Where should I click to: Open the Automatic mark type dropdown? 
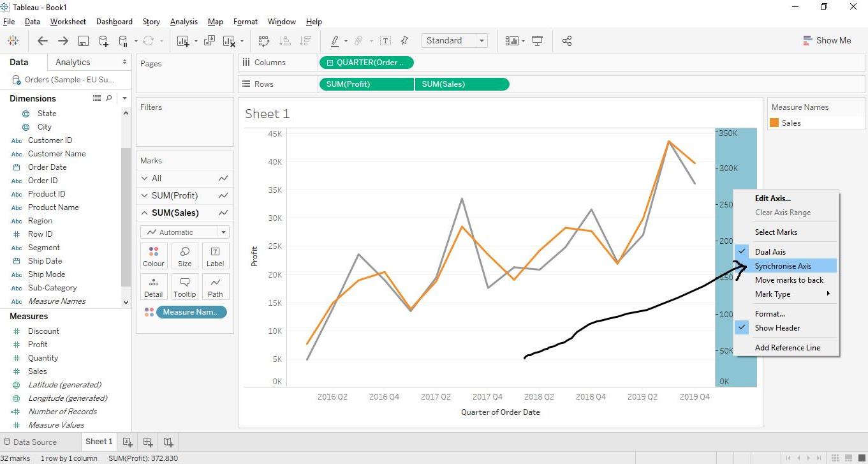[184, 232]
